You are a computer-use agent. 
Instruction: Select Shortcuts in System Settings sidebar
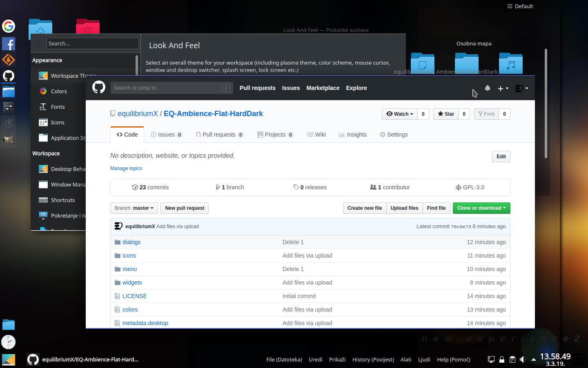pyautogui.click(x=63, y=200)
